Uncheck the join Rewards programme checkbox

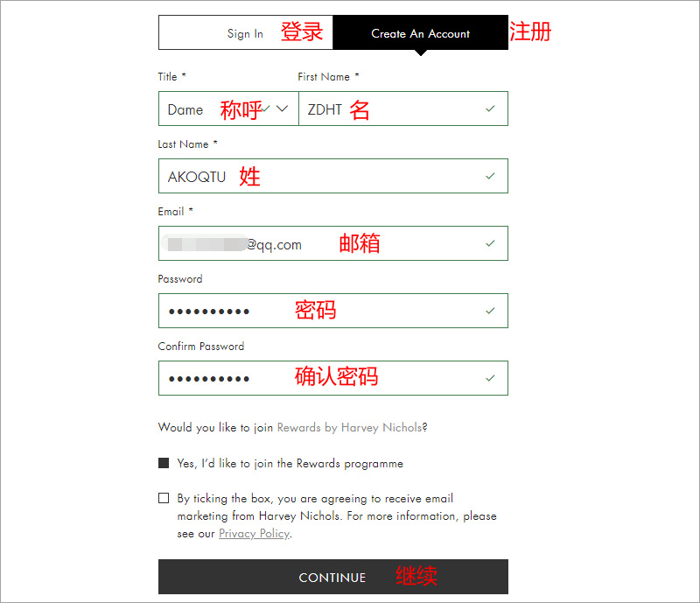pos(164,463)
